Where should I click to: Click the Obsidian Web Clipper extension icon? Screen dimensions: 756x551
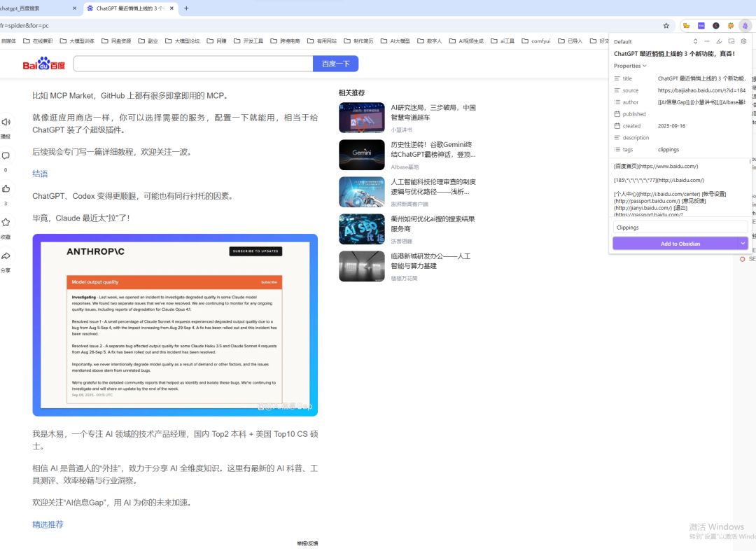745,25
